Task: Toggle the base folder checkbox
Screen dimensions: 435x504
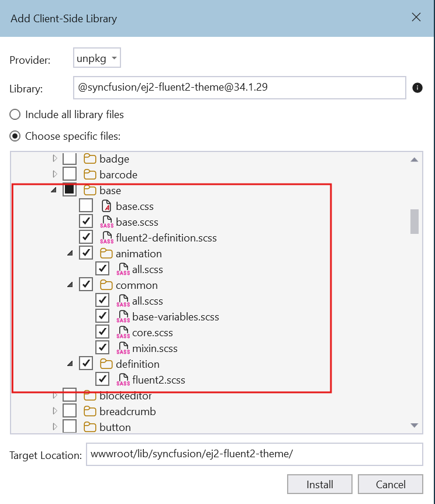Action: (x=70, y=189)
